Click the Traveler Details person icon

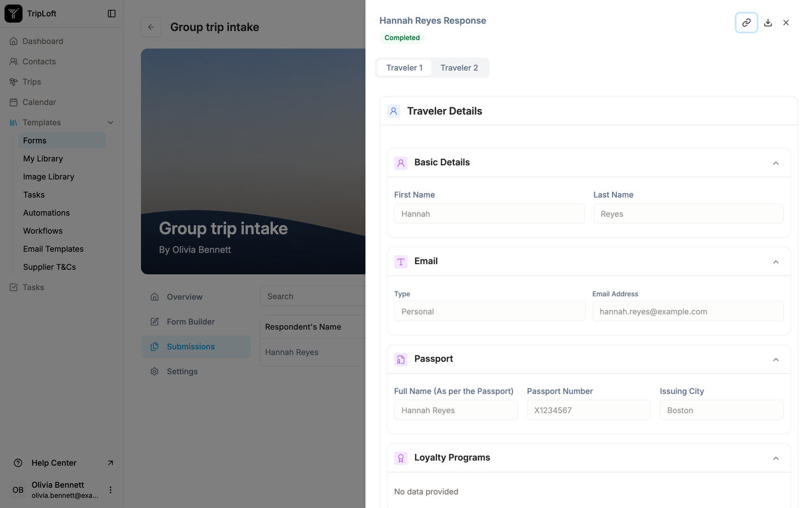point(394,111)
